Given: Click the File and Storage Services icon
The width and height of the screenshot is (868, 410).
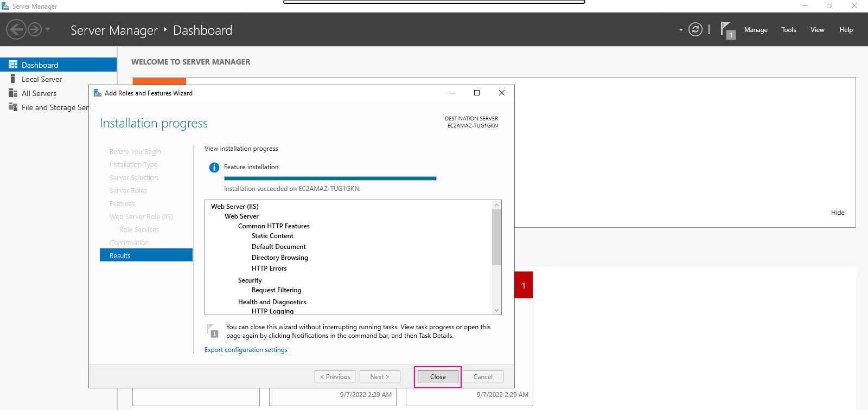Looking at the screenshot, I should click(13, 107).
